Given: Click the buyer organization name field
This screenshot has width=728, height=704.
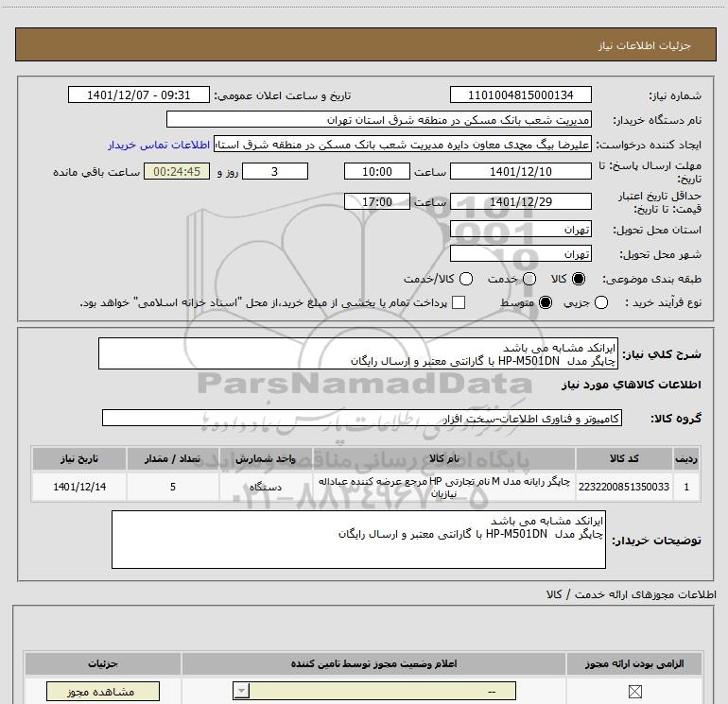Looking at the screenshot, I should [379, 119].
